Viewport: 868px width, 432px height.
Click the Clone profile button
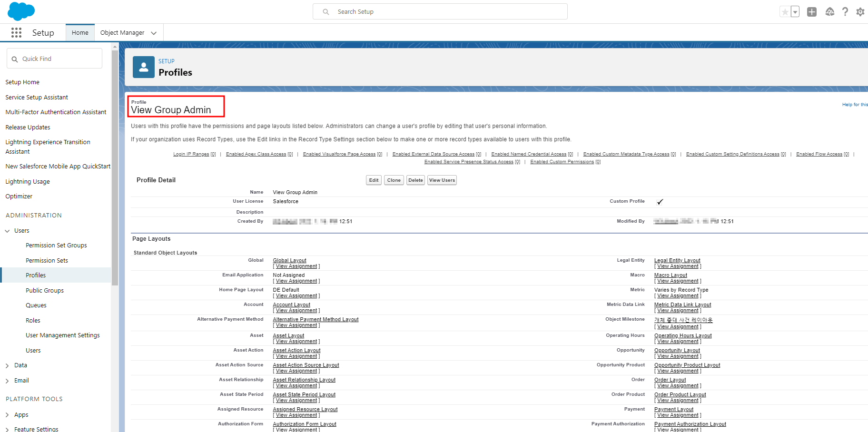pyautogui.click(x=394, y=180)
